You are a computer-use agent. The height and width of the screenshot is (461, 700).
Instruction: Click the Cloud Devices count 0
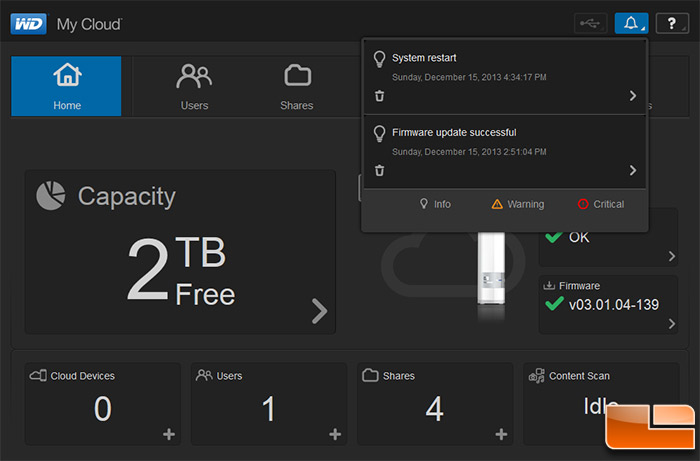coord(103,409)
